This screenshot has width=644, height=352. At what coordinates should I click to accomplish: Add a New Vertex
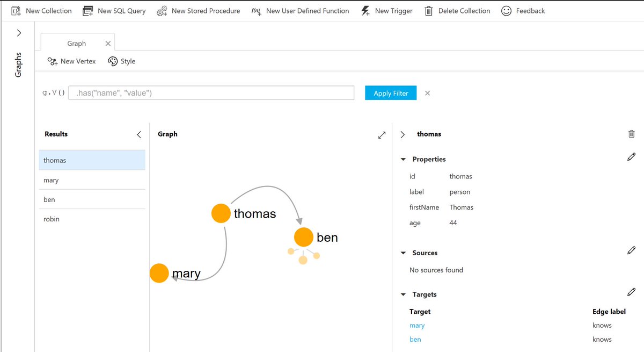point(71,61)
